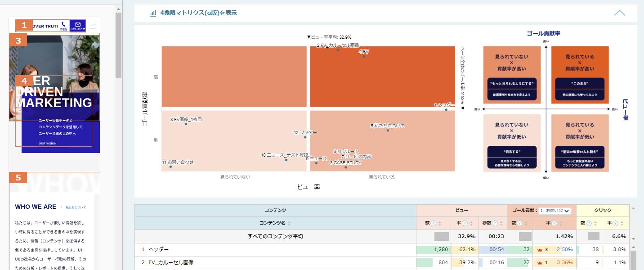The image size is (644, 270).
Task: Click the preview panel vertical scrollbar
Action: point(119,45)
